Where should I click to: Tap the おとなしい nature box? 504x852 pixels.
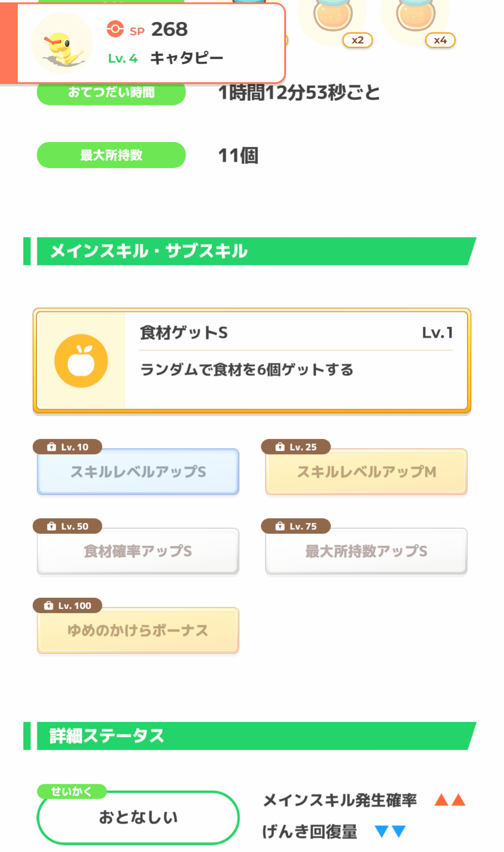pos(138,817)
